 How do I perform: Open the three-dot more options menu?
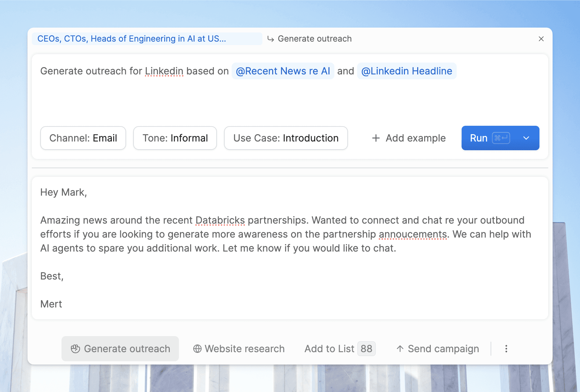[x=506, y=349]
